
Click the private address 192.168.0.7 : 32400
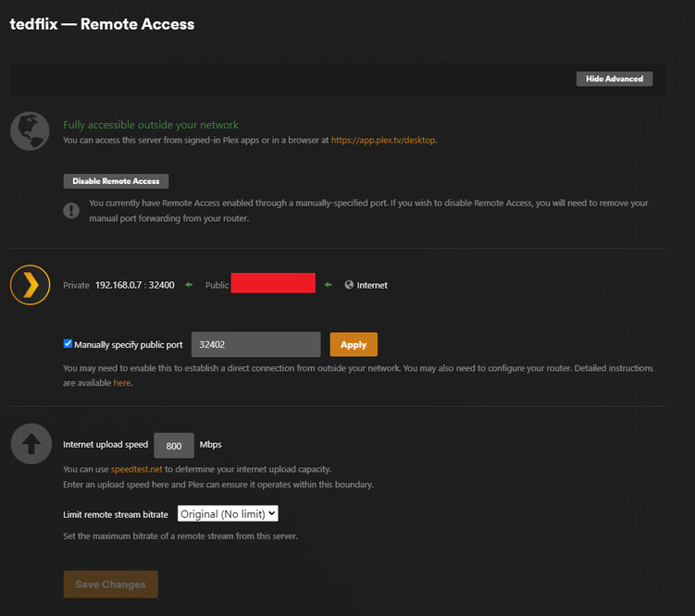pos(134,285)
